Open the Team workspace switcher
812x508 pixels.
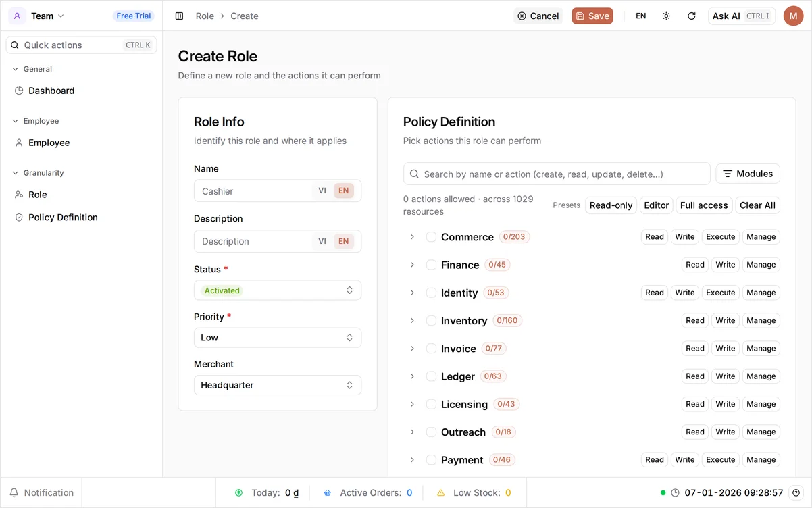[x=38, y=16]
